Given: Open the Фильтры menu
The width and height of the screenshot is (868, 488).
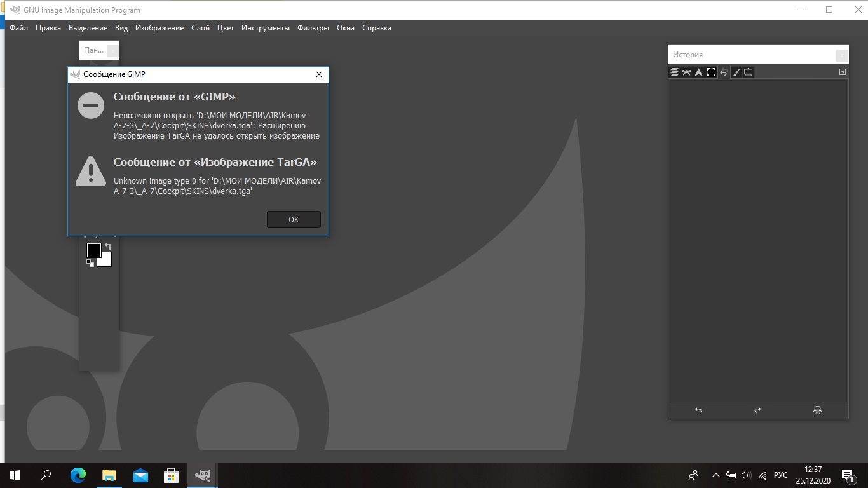Looking at the screenshot, I should (313, 28).
